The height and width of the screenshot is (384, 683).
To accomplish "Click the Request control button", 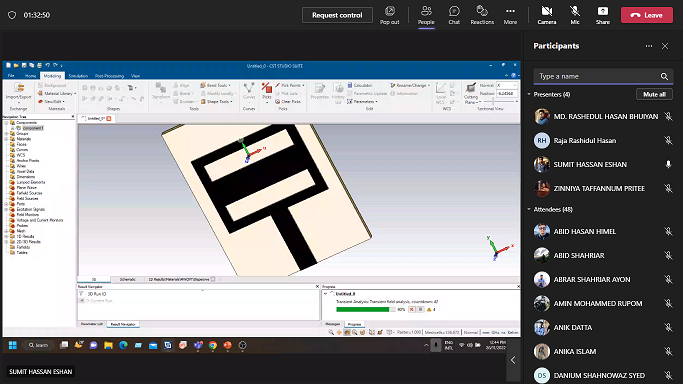I will tap(337, 15).
